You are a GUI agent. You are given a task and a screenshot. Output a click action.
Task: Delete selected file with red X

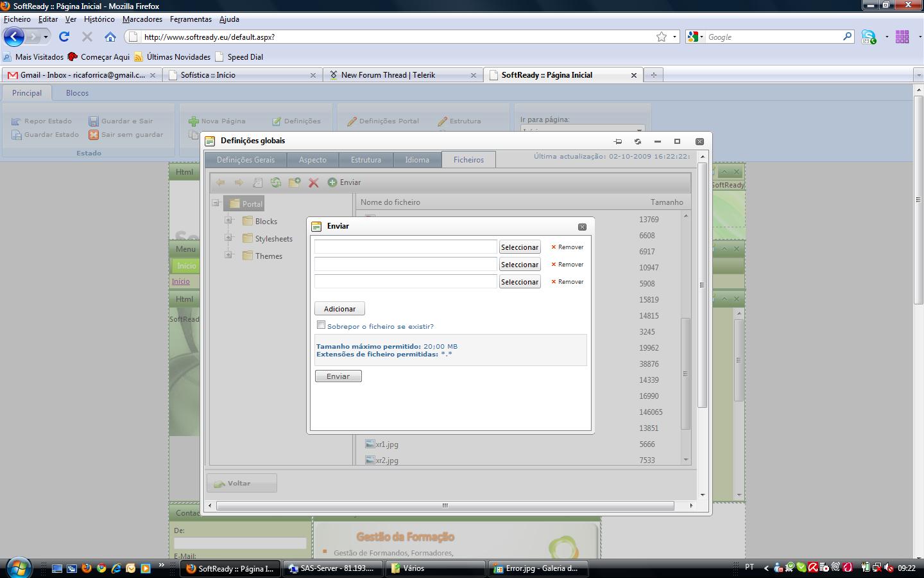pos(313,182)
